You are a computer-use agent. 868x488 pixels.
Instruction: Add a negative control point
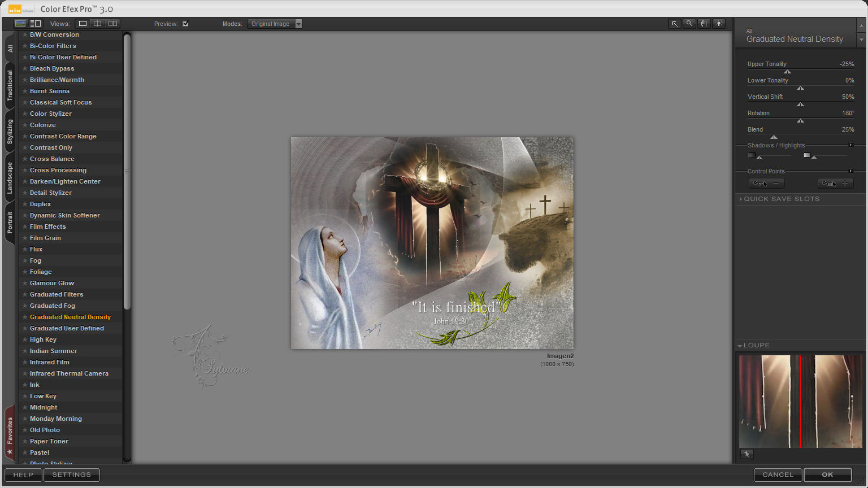click(767, 184)
